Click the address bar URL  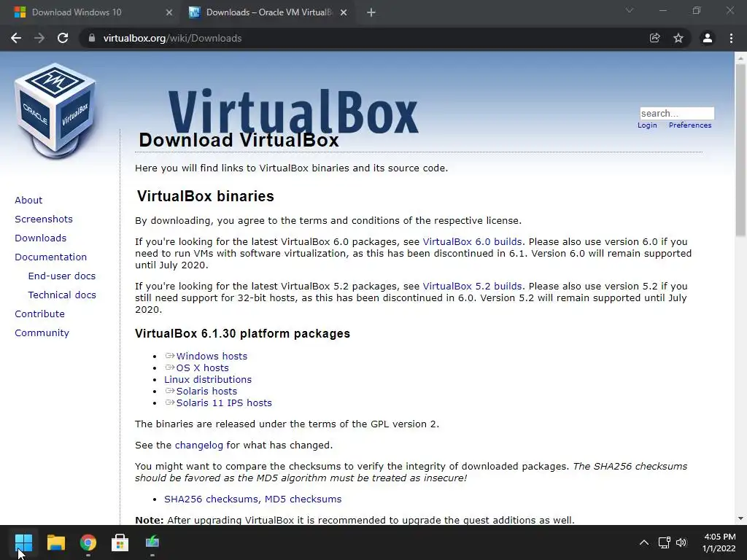172,38
